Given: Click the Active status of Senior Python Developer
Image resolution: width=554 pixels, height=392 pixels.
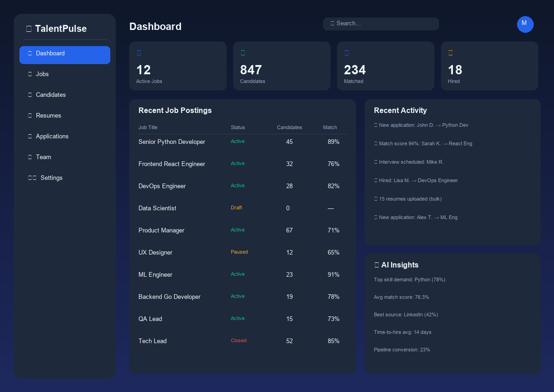Looking at the screenshot, I should (x=237, y=141).
